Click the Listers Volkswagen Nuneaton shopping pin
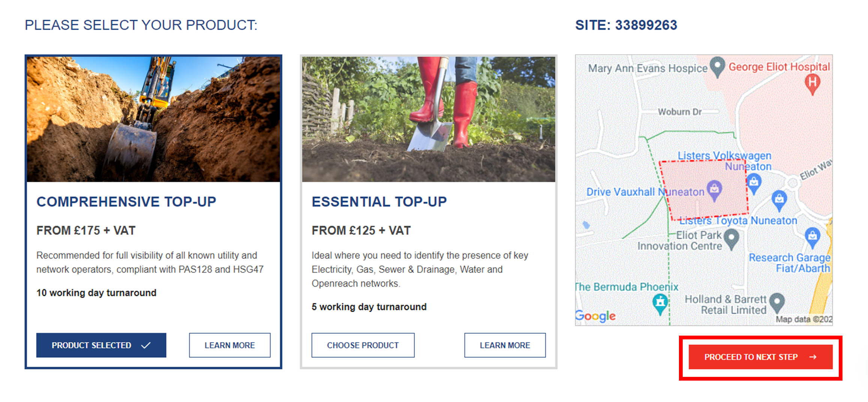868x402 pixels. click(x=754, y=183)
